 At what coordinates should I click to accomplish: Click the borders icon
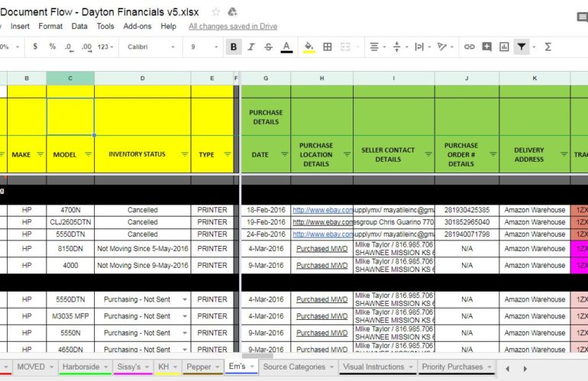click(x=328, y=47)
